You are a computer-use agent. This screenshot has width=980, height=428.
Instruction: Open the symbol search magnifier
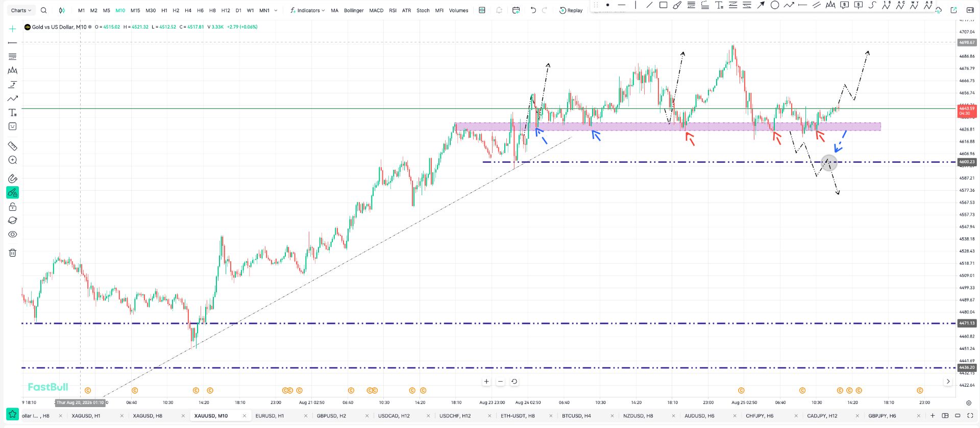point(43,10)
